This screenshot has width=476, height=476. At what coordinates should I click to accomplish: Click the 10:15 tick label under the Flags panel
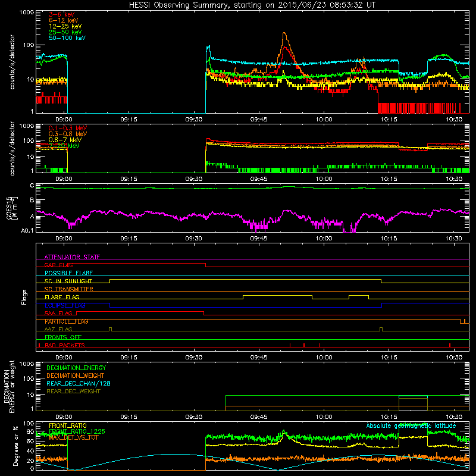click(389, 358)
